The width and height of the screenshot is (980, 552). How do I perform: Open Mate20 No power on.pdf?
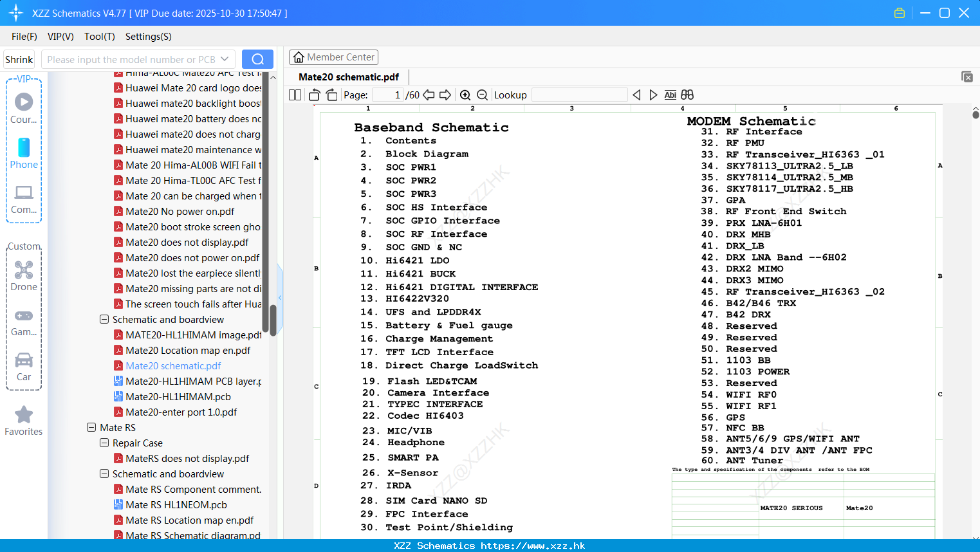(x=180, y=212)
